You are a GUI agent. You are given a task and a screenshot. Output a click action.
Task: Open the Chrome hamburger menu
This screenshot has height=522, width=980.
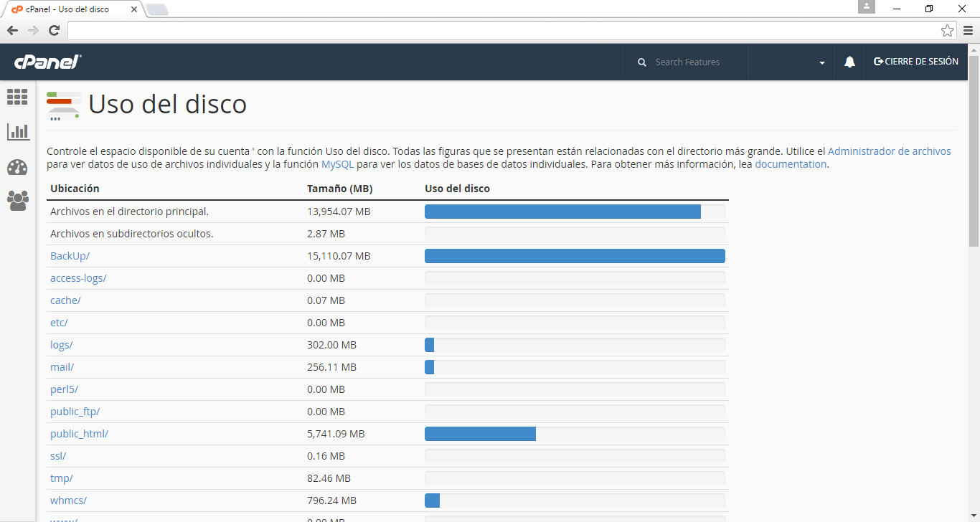(x=969, y=30)
